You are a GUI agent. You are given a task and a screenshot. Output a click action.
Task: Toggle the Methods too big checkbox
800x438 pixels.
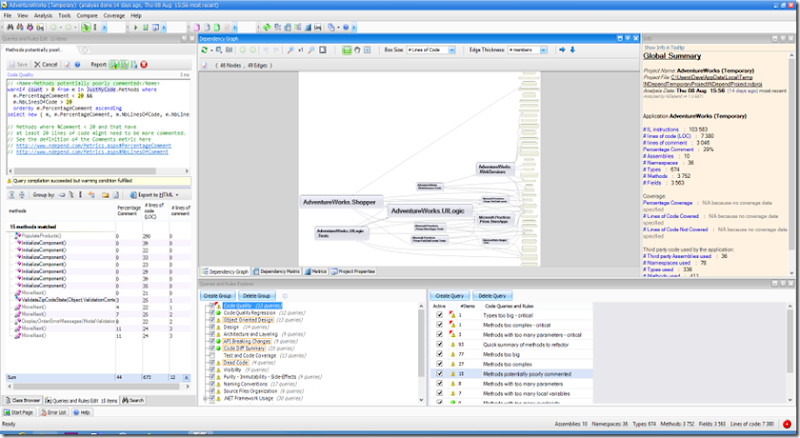coord(441,354)
